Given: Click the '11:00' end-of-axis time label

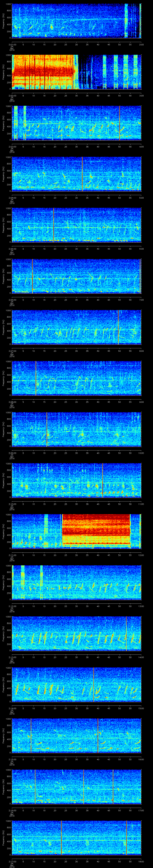Looking at the screenshot, I should tap(141, 504).
